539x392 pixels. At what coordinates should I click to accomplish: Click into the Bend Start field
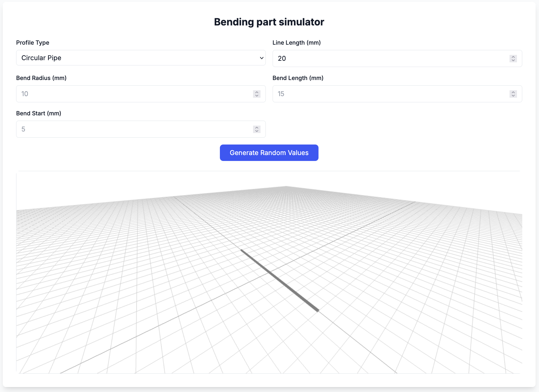[x=133, y=129]
